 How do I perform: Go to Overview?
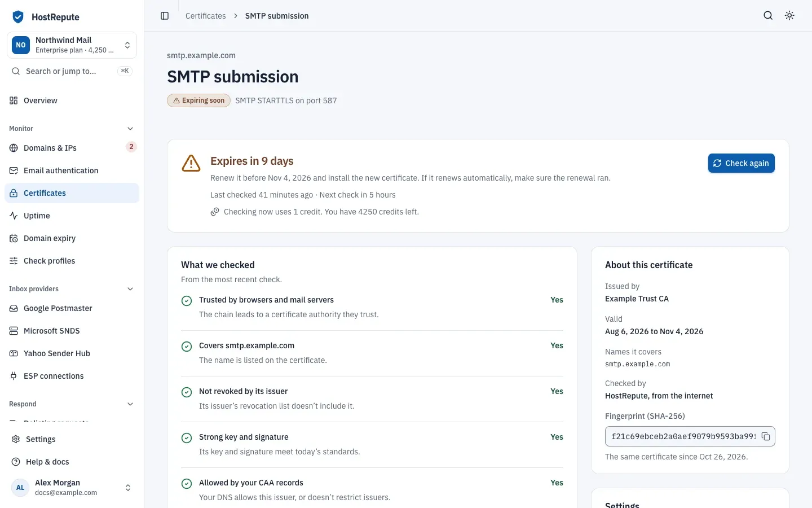pyautogui.click(x=72, y=100)
